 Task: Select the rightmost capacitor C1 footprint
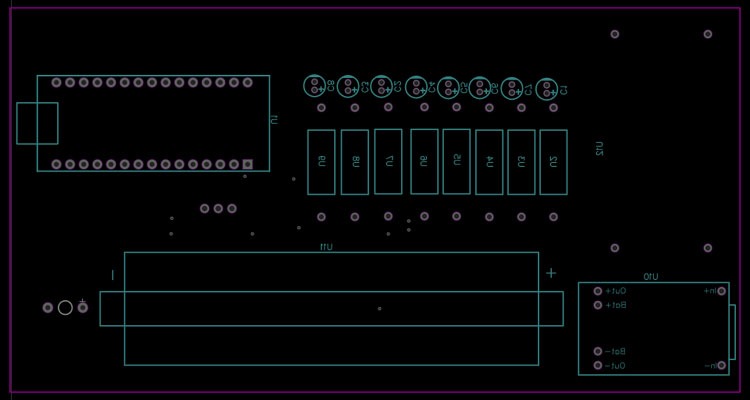pos(547,90)
